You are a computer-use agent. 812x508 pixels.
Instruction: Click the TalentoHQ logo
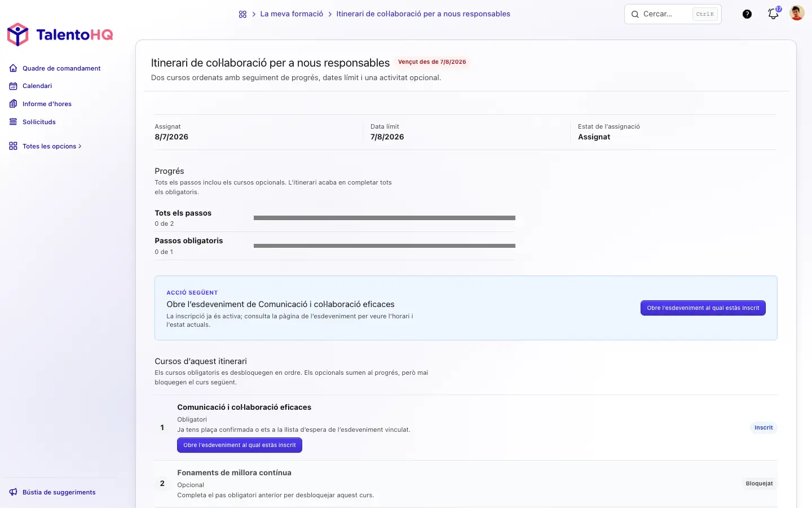click(x=60, y=34)
